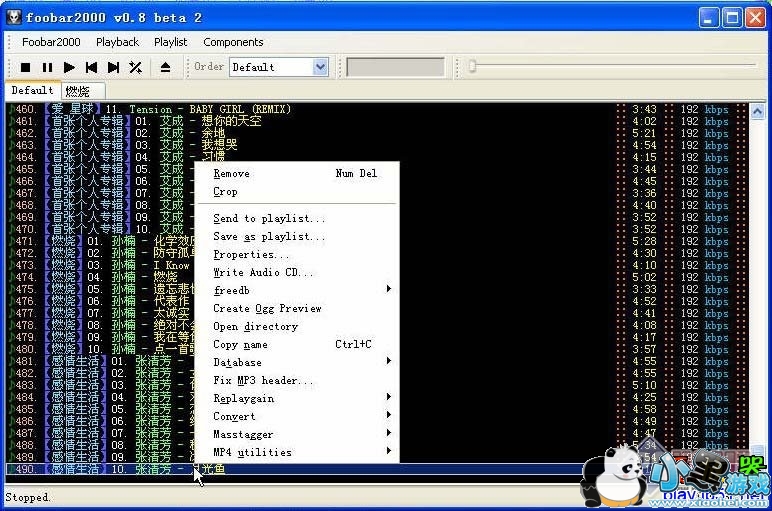Expand the freedb submenu
772x511 pixels.
[297, 290]
